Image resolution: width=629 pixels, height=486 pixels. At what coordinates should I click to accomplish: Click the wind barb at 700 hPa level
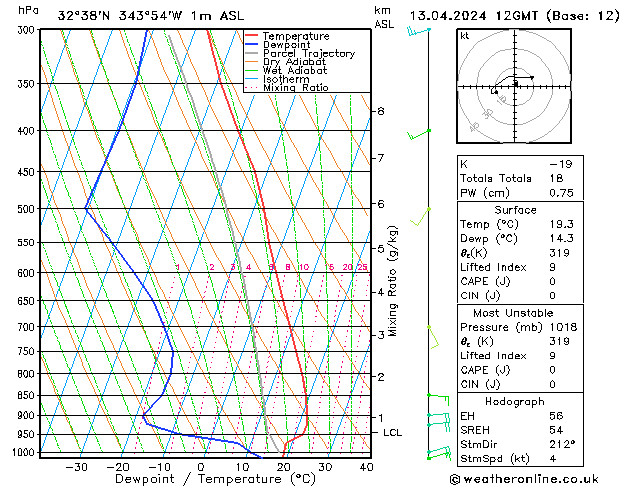tap(433, 337)
